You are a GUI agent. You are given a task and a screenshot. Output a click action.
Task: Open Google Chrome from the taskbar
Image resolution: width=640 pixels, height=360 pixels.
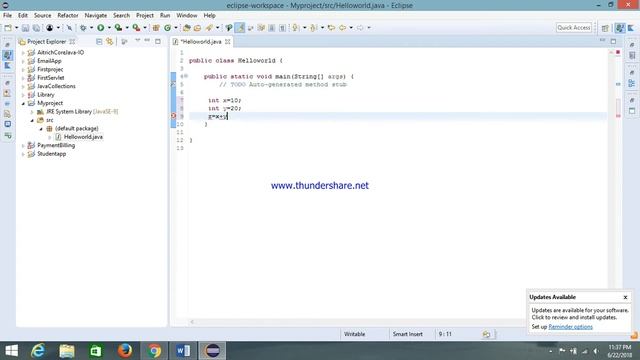coord(154,351)
